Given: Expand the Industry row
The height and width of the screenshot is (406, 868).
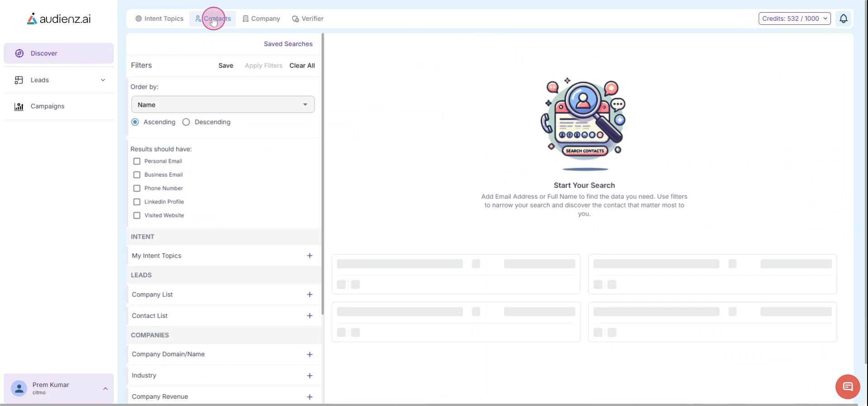Looking at the screenshot, I should [224, 376].
